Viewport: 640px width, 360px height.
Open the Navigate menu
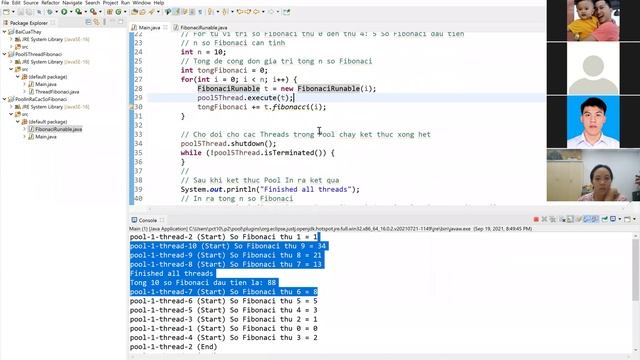click(x=72, y=3)
